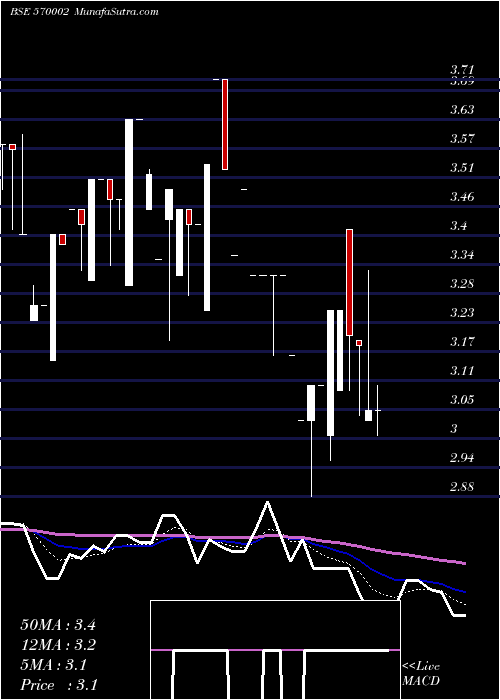Image resolution: width=500 pixels, height=700 pixels.
Task: Click the MunafaSutra.com watermark label
Action: (x=116, y=12)
